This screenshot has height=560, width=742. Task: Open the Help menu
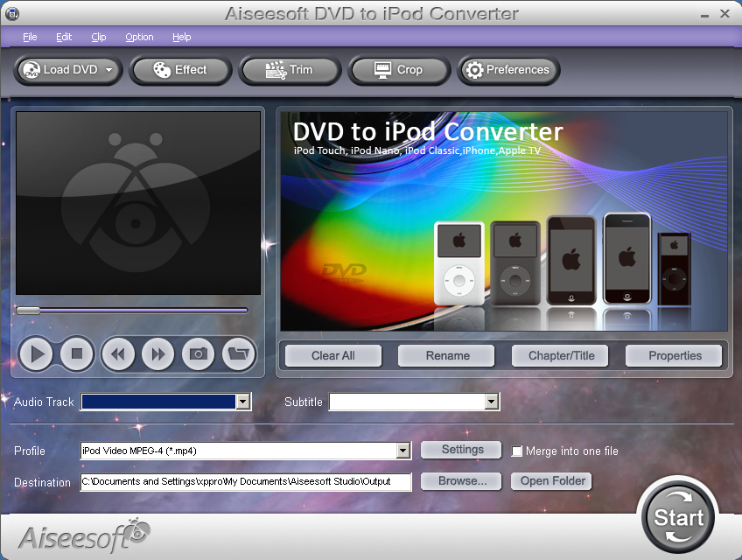pos(182,37)
